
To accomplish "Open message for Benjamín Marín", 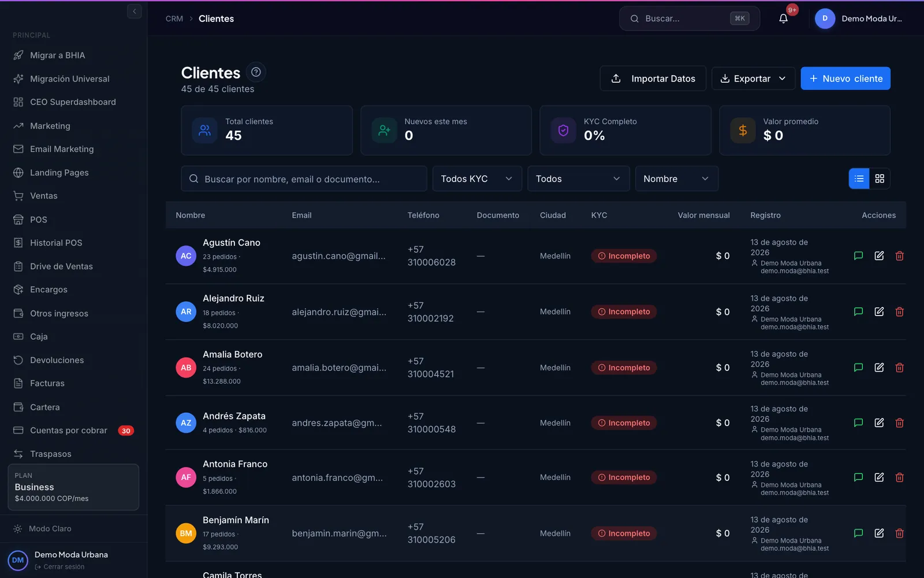I will pyautogui.click(x=858, y=533).
